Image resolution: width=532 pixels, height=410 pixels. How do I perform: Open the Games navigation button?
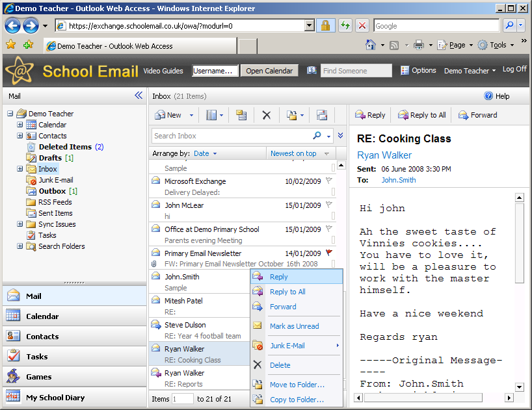point(74,376)
